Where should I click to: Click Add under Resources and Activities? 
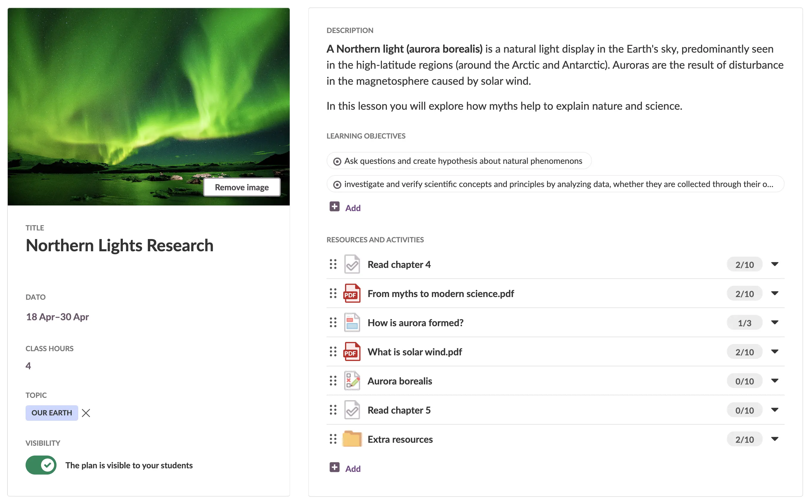(x=352, y=469)
